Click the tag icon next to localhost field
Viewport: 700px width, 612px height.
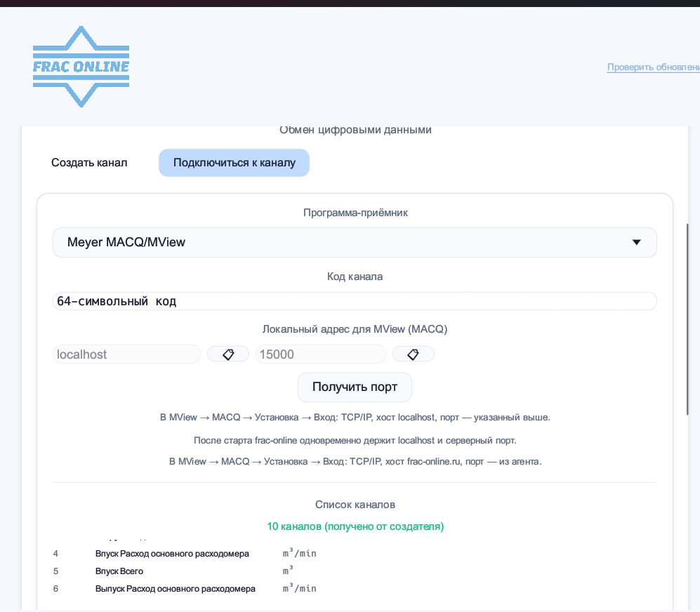[227, 354]
